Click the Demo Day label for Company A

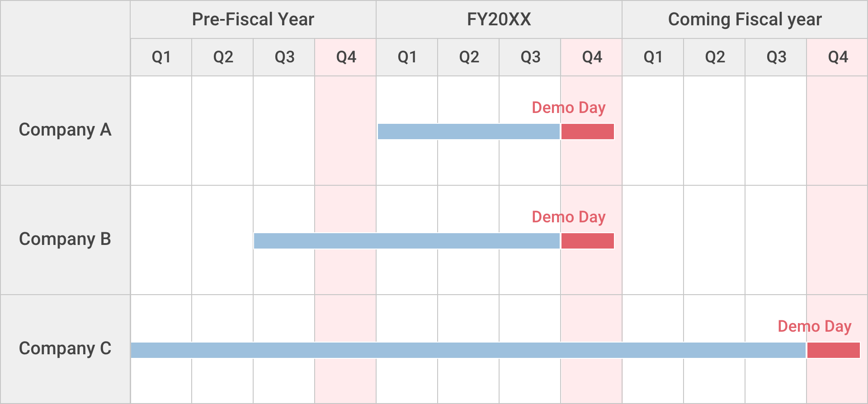tap(568, 108)
